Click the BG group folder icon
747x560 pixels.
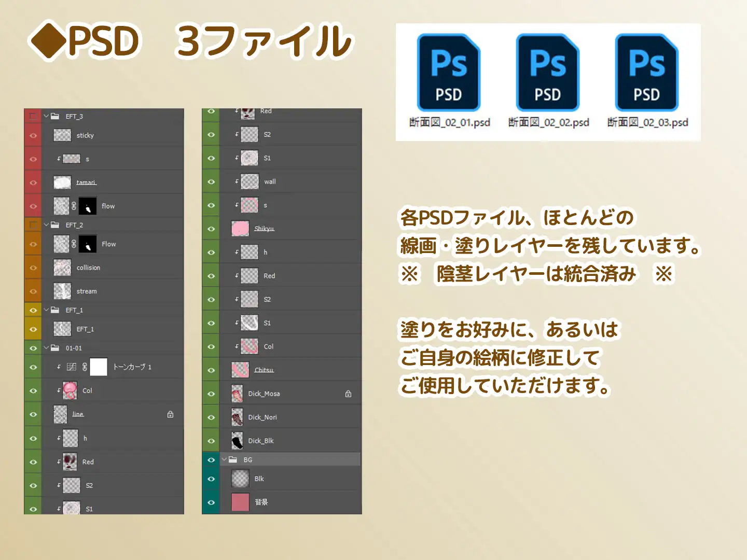point(233,459)
